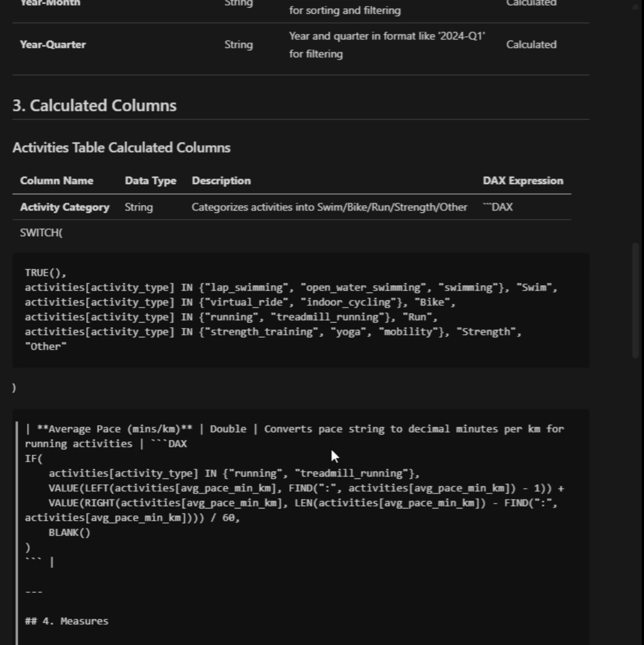Click the Calculated value in the Year-Quarter row
The image size is (644, 645).
(531, 45)
